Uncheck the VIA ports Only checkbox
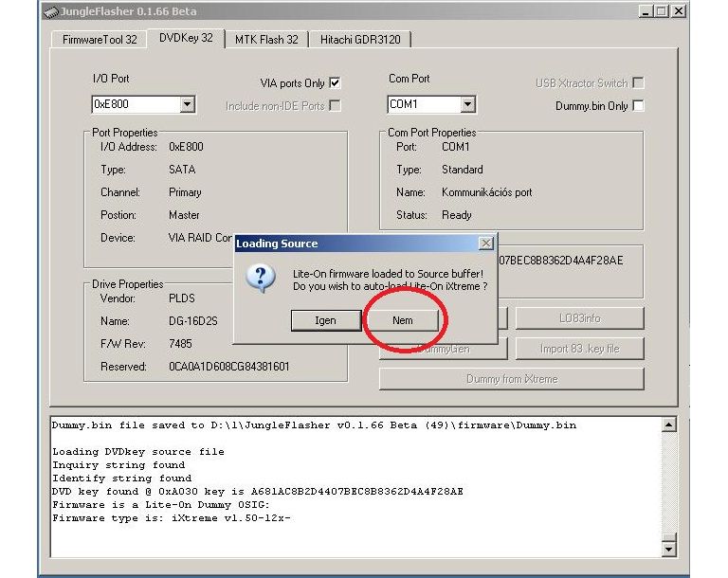The width and height of the screenshot is (728, 578). 335,83
